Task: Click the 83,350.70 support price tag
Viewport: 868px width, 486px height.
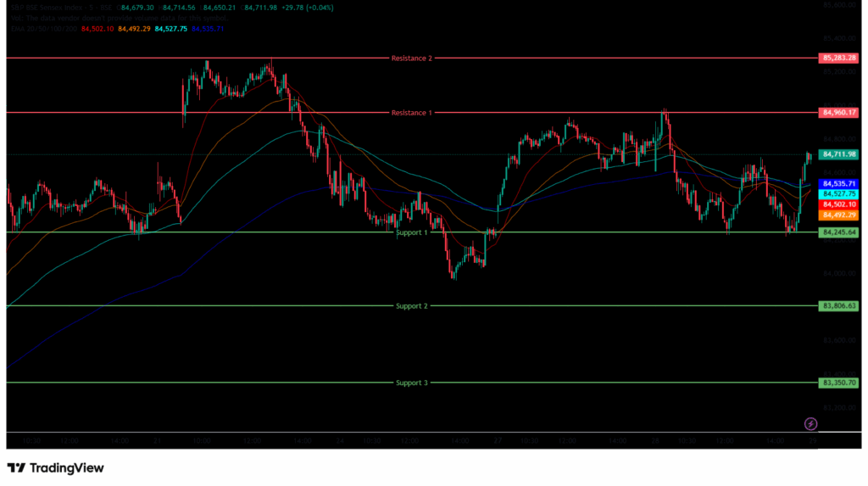Action: [x=839, y=383]
